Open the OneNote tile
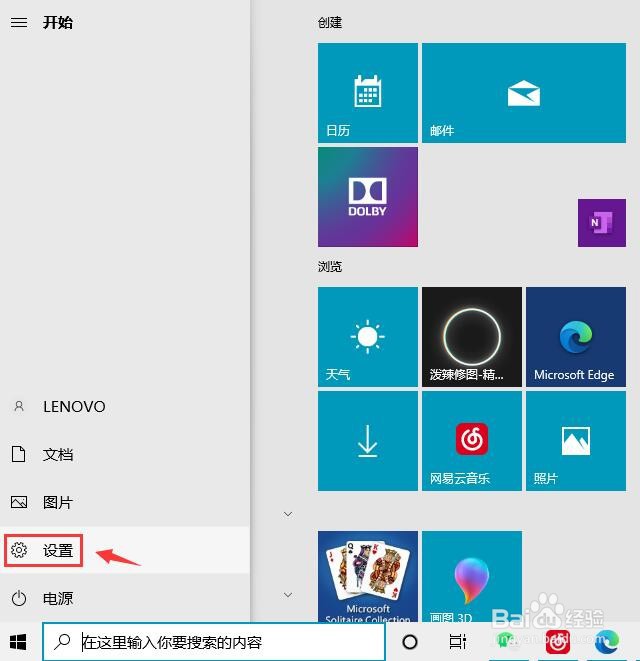Image resolution: width=640 pixels, height=661 pixels. [602, 223]
